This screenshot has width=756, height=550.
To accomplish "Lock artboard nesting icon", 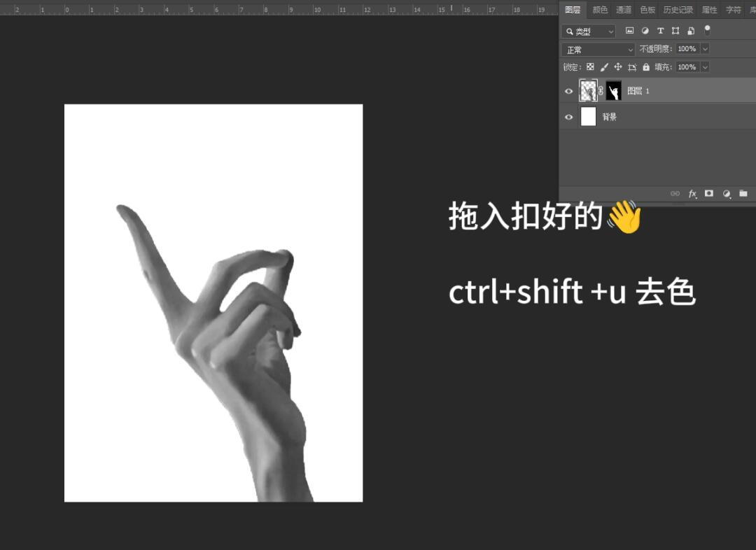I will click(632, 67).
